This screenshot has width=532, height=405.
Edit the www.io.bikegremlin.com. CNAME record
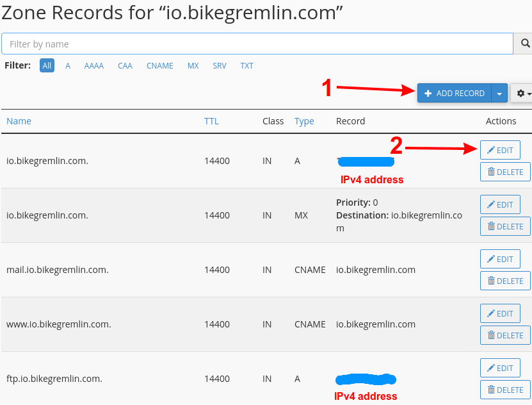[500, 313]
